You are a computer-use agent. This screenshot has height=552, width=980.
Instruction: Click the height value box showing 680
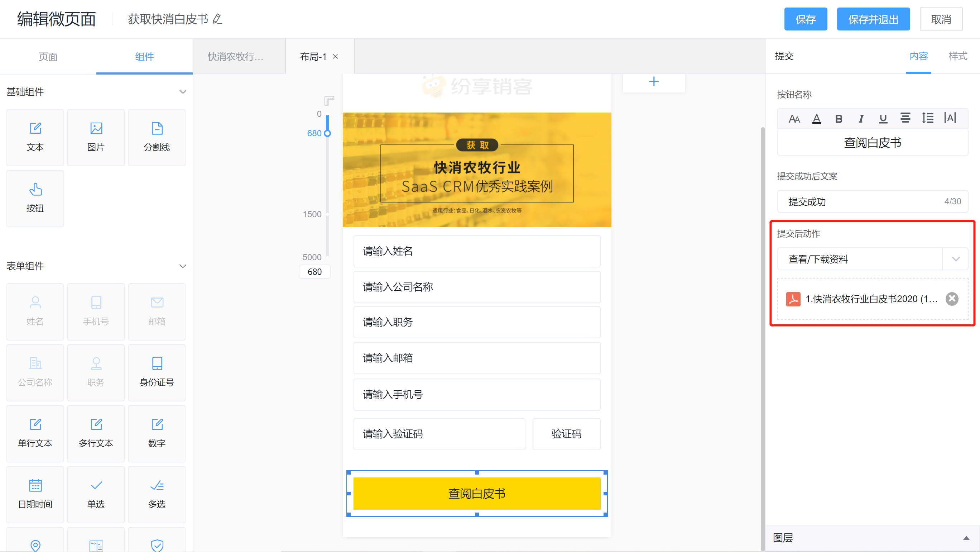coord(314,271)
